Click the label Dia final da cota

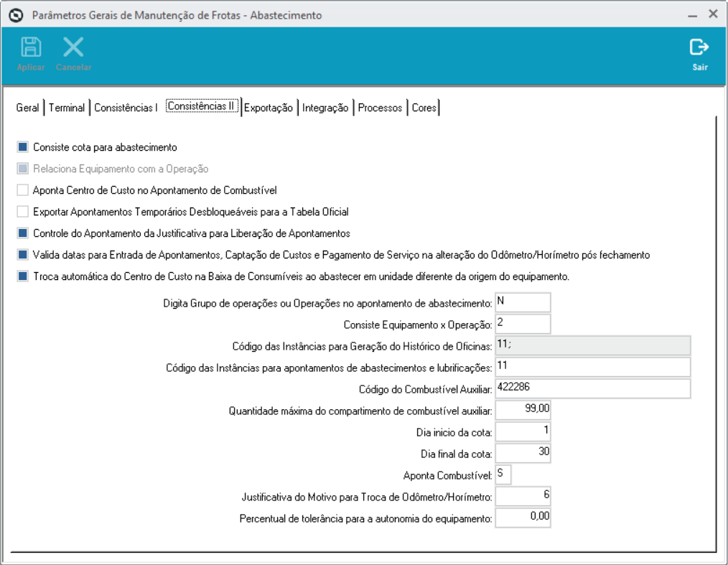(x=457, y=454)
